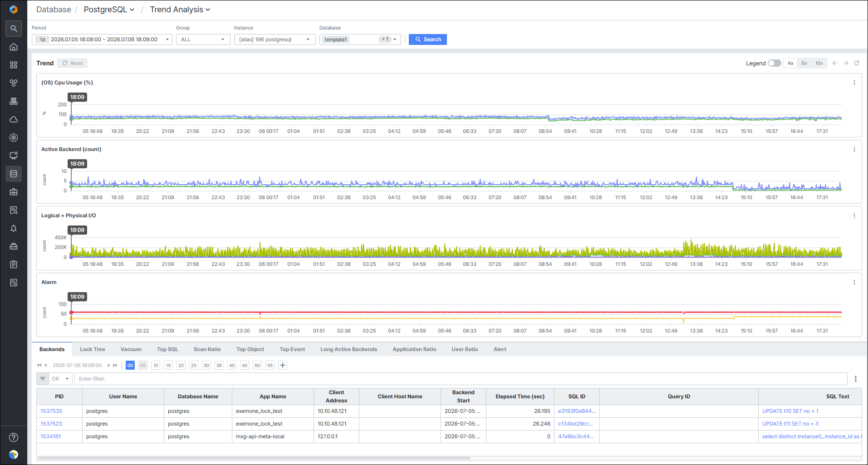The image size is (868, 465).
Task: Click the blue Search button
Action: pyautogui.click(x=428, y=39)
